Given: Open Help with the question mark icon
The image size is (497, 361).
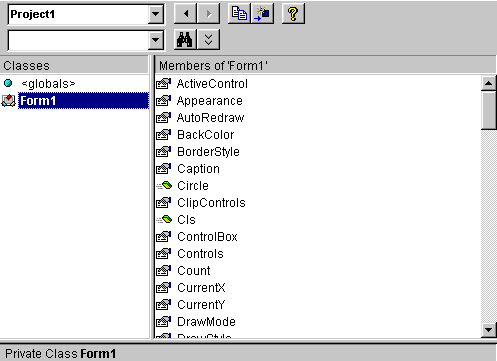Looking at the screenshot, I should click(293, 14).
